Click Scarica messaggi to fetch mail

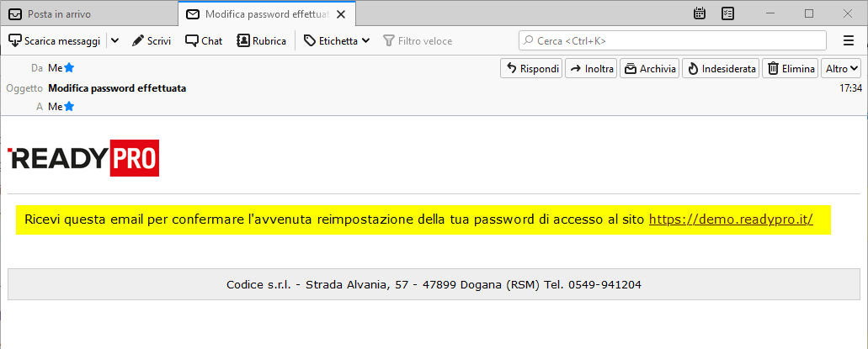pos(55,40)
